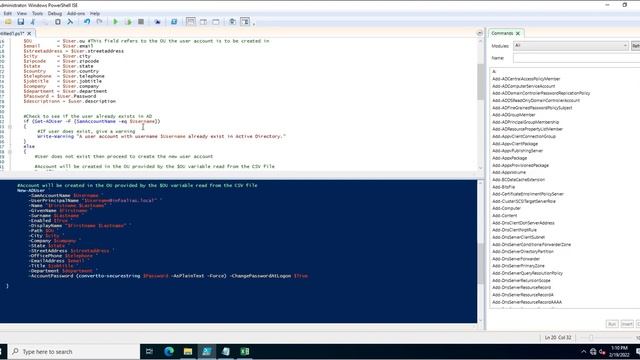Open the Edit menu
Image resolution: width=640 pixels, height=360 pixels.
pos(7,13)
